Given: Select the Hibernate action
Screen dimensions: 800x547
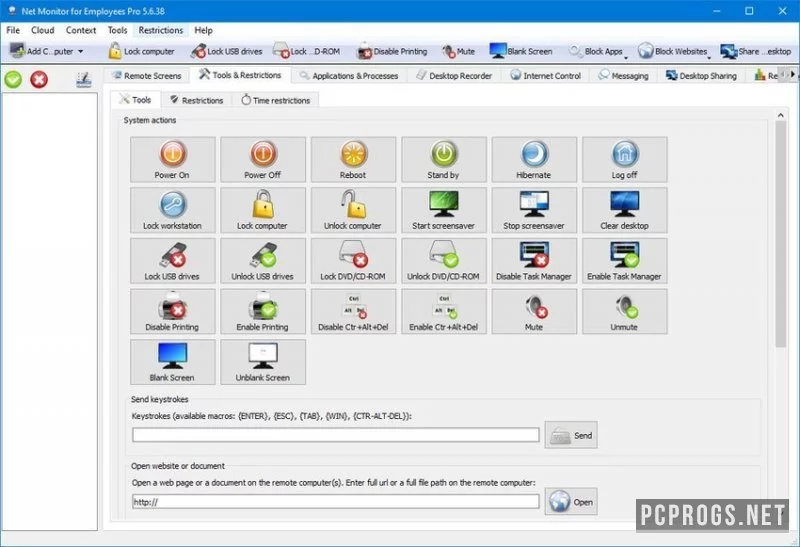Looking at the screenshot, I should coord(534,159).
